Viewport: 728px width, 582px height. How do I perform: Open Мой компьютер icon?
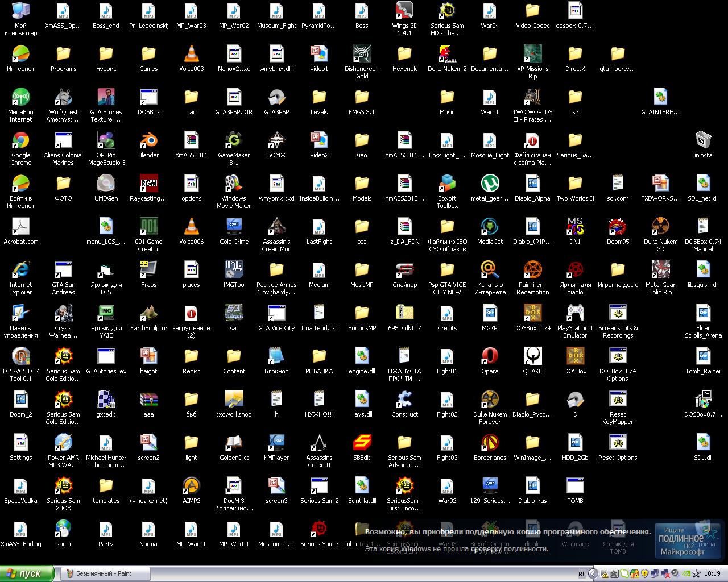click(x=21, y=10)
